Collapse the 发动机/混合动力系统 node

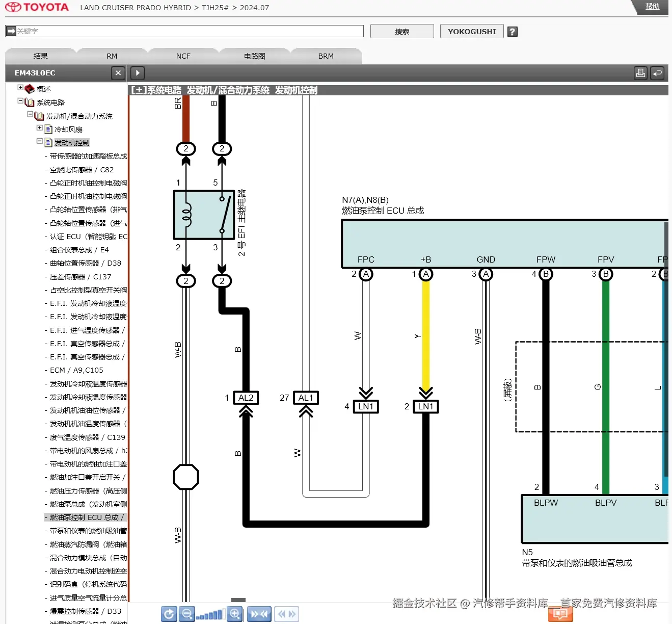click(31, 116)
